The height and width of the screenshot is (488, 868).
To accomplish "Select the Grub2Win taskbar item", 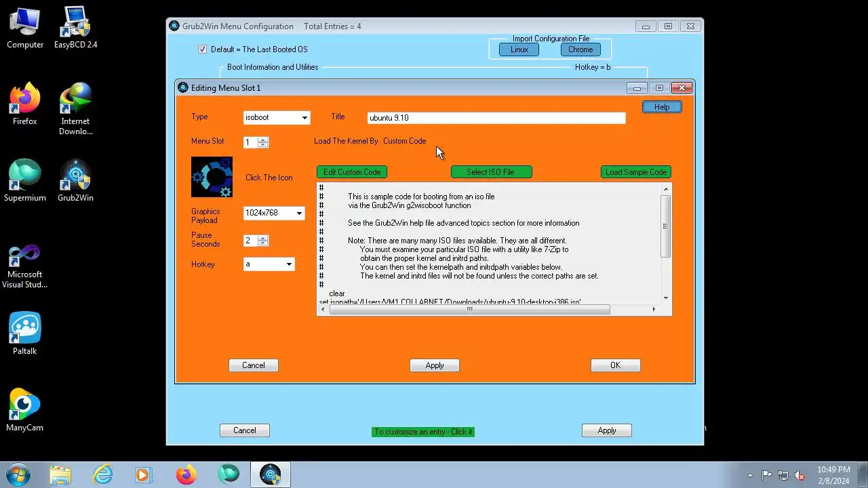I will [271, 474].
